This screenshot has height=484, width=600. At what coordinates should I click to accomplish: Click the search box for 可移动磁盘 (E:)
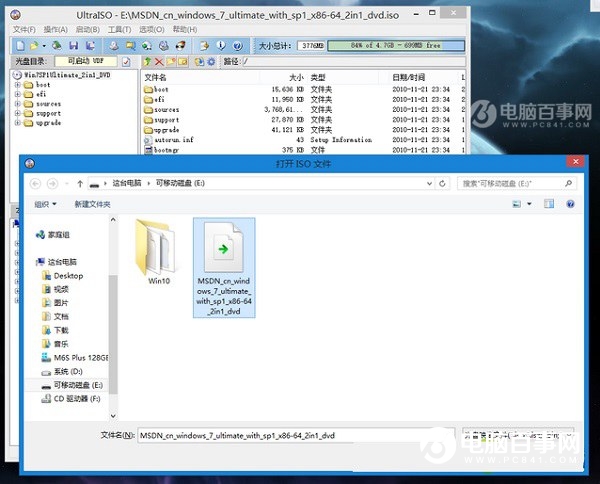coord(517,184)
